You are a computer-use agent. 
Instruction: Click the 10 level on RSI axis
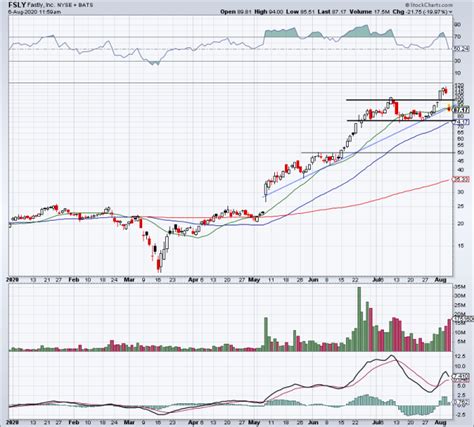coord(457,73)
